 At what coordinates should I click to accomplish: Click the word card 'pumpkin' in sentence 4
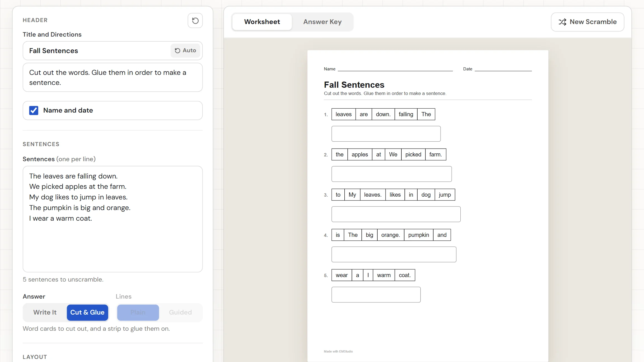418,235
